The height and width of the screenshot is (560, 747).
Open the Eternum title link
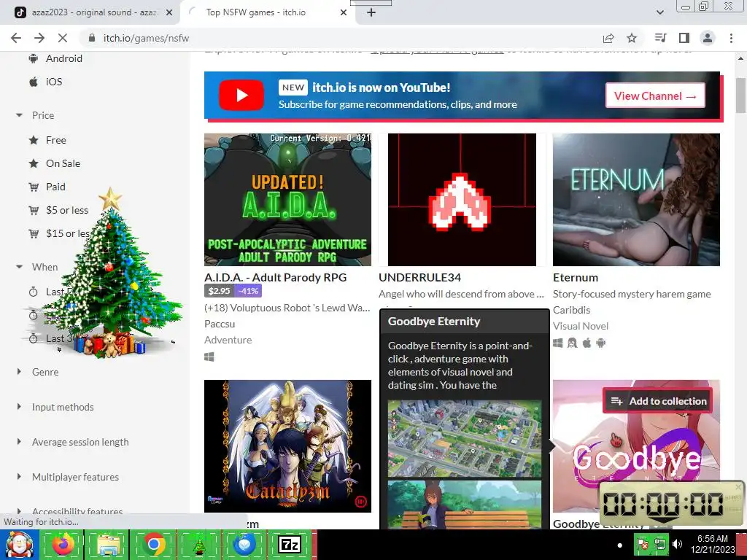576,278
